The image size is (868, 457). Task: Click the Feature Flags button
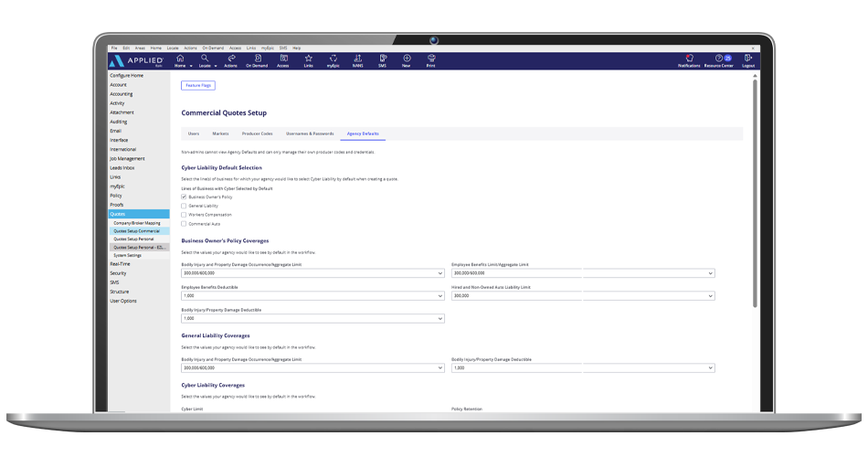click(198, 85)
